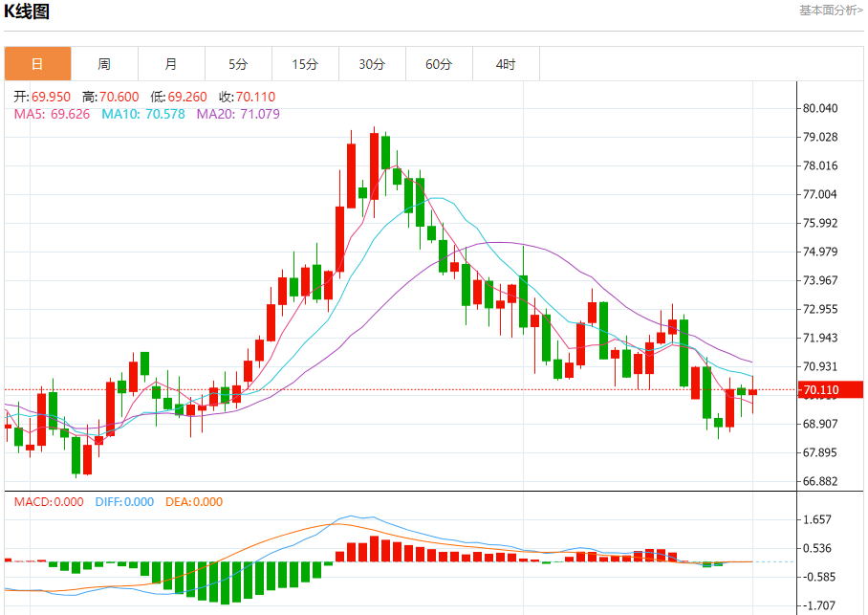Click the DEA 0.000 indicator label
The width and height of the screenshot is (868, 615).
coord(195,502)
